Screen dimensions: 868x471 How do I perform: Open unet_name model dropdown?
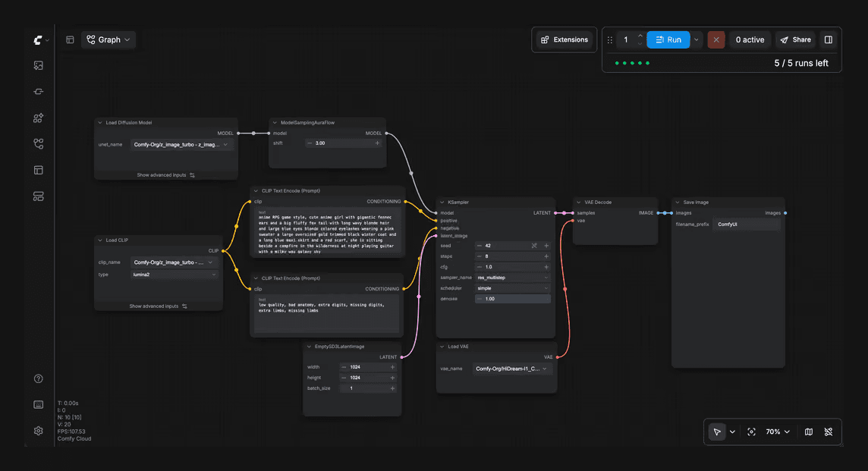(x=182, y=144)
